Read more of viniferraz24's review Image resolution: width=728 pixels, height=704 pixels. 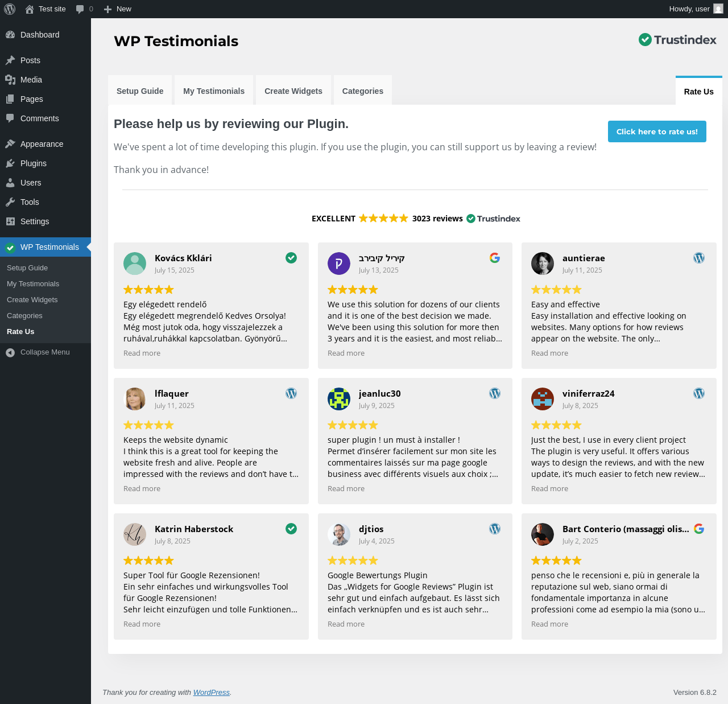(550, 489)
